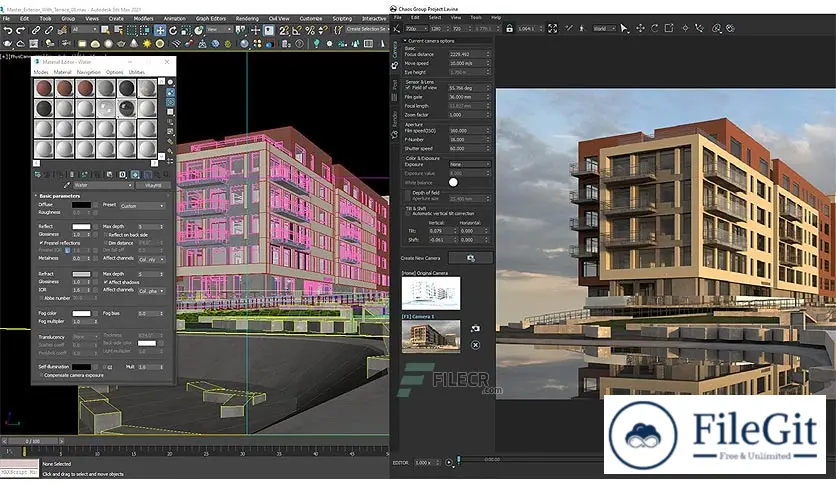Open the Water material name dropdown
This screenshot has width=836, height=484.
(x=103, y=185)
